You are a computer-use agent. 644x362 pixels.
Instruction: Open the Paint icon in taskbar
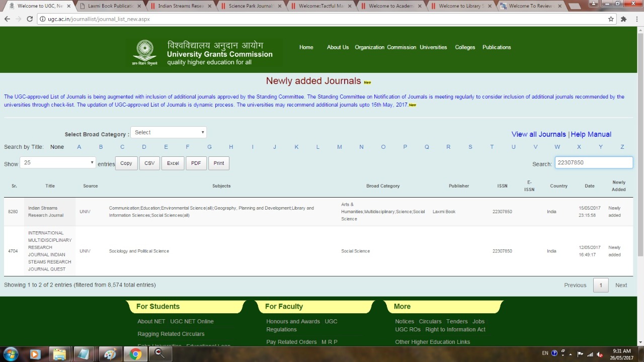pos(110,354)
